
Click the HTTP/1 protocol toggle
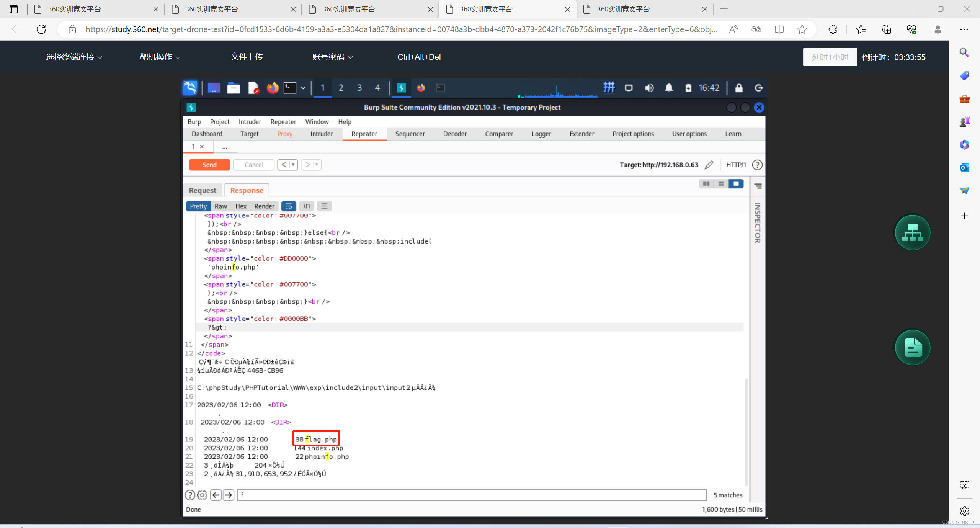click(x=736, y=165)
